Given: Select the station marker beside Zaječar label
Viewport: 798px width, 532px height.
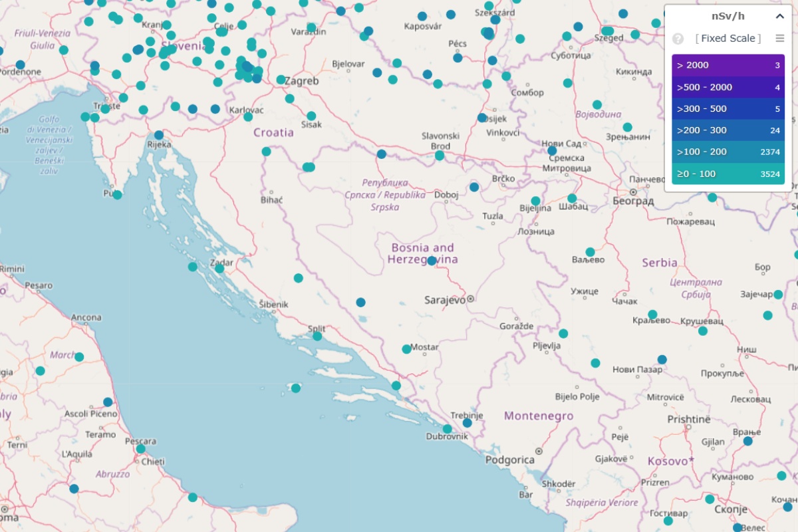Looking at the screenshot, I should click(778, 295).
